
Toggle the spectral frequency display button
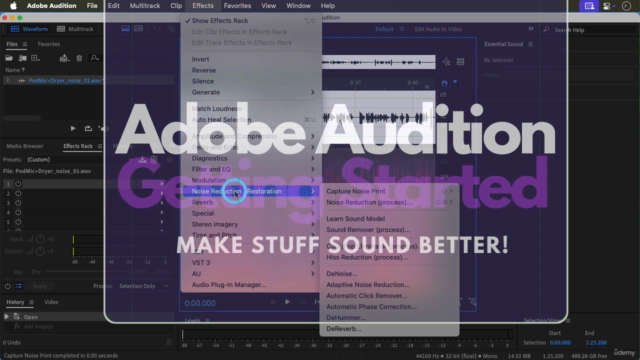(x=125, y=29)
